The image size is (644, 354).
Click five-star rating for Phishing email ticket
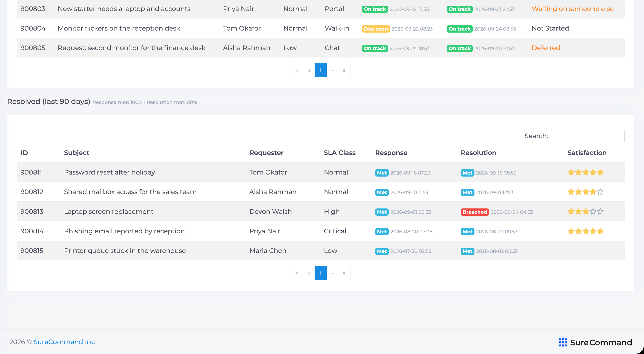pyautogui.click(x=586, y=231)
